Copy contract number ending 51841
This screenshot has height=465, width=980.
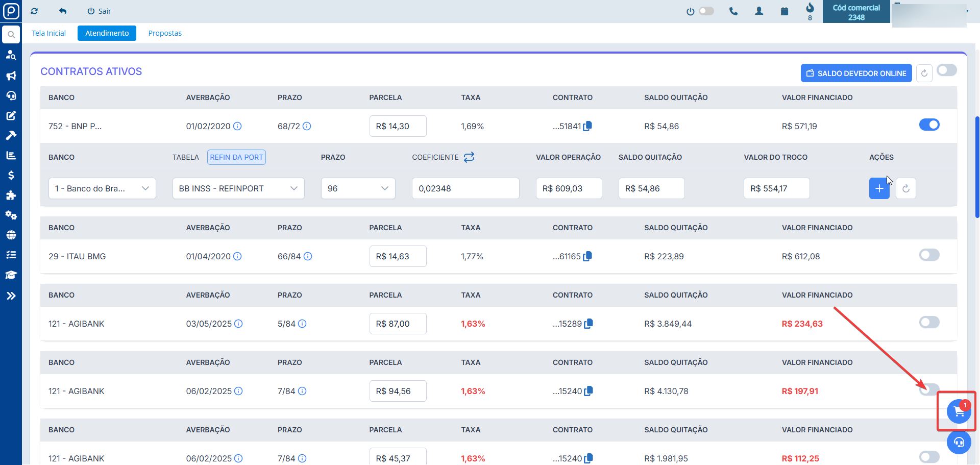coord(587,126)
